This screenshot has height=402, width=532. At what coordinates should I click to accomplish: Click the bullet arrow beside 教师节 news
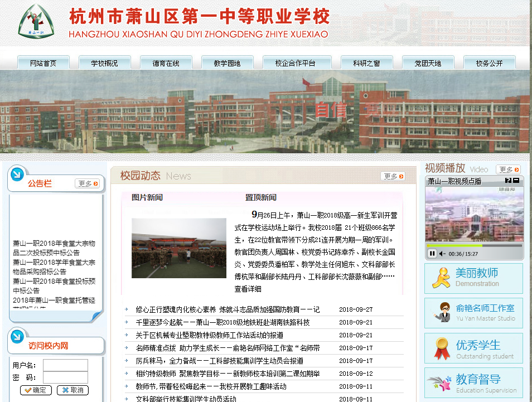pos(126,386)
